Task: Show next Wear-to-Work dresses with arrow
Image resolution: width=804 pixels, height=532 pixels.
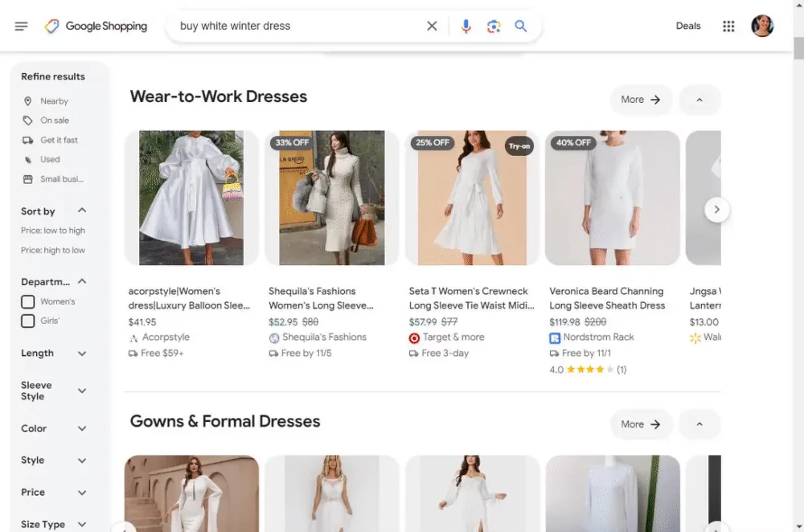Action: (x=717, y=210)
